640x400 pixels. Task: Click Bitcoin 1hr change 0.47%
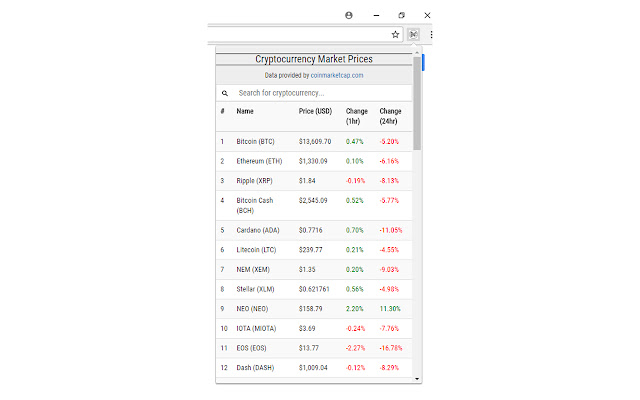[x=354, y=142]
